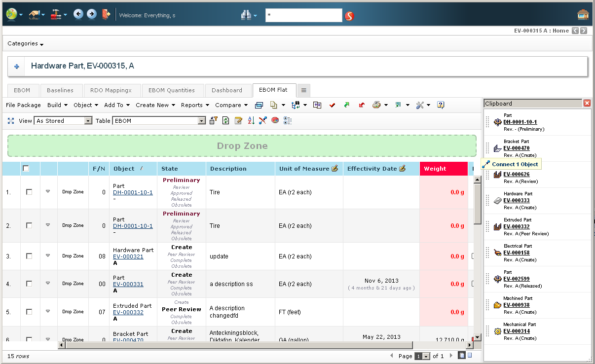Click the printer icon in toolbar
Screen dimensions: 595x364
pyautogui.click(x=376, y=105)
